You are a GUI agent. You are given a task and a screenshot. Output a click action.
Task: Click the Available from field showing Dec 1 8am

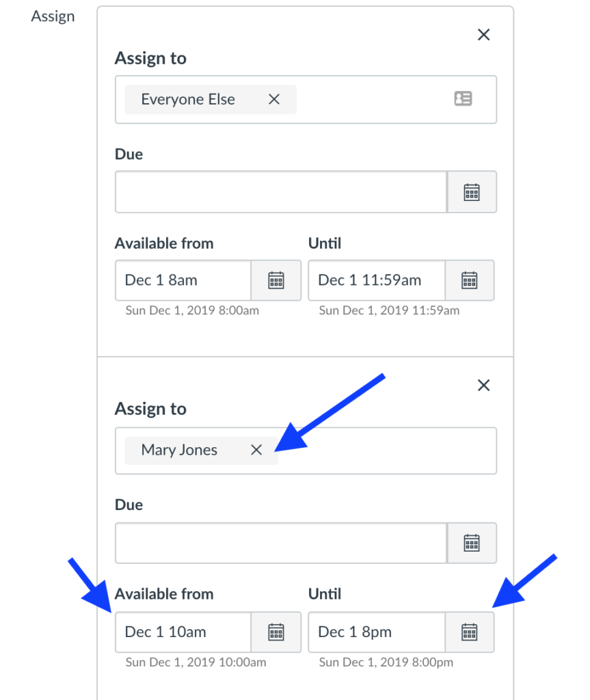[x=183, y=280]
